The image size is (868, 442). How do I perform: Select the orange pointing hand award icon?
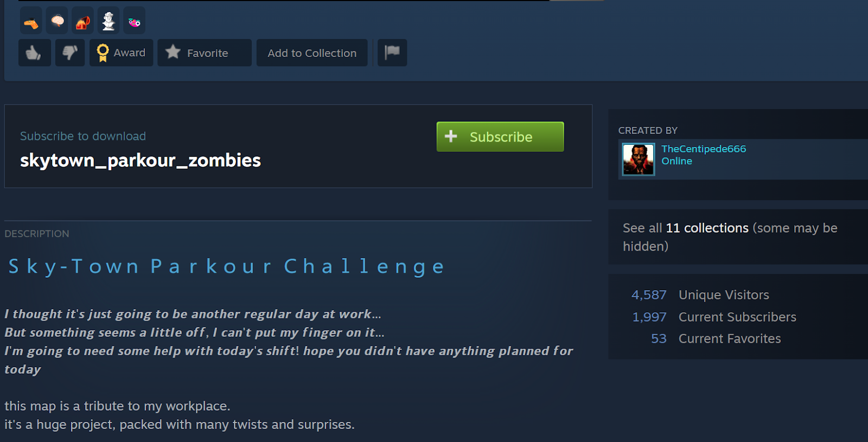coord(31,21)
